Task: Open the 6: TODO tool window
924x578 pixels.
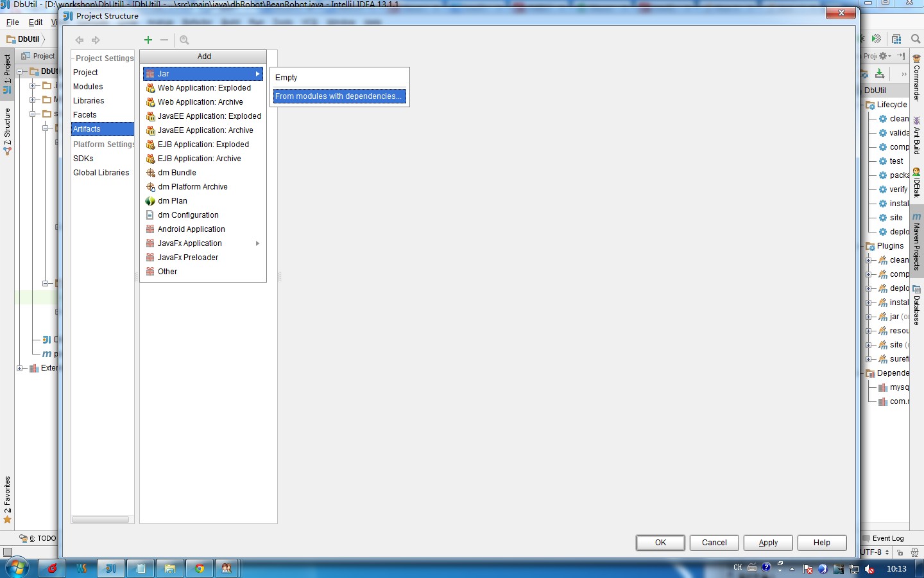Action: 38,539
